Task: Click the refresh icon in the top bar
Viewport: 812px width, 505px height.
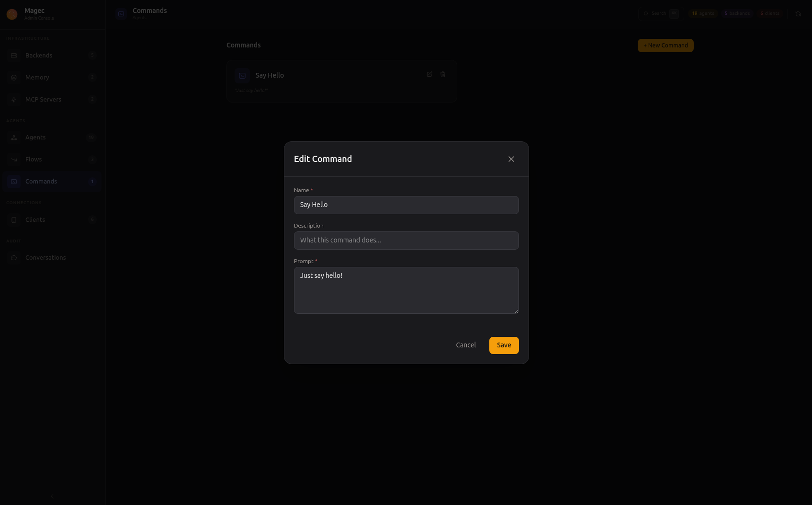Action: point(799,13)
